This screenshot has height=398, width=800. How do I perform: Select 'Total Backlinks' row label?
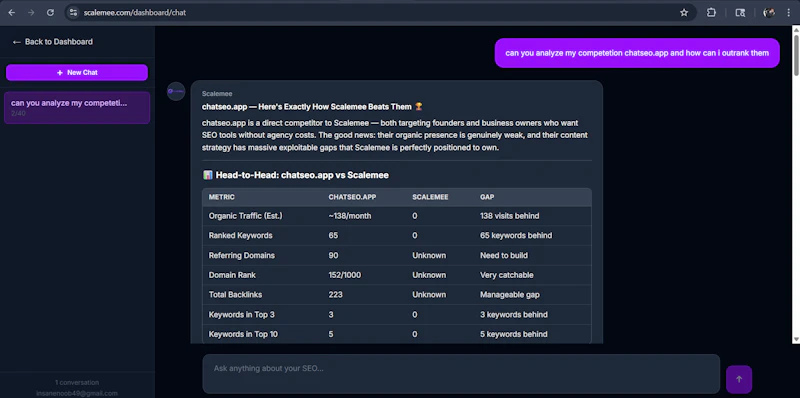pos(236,294)
